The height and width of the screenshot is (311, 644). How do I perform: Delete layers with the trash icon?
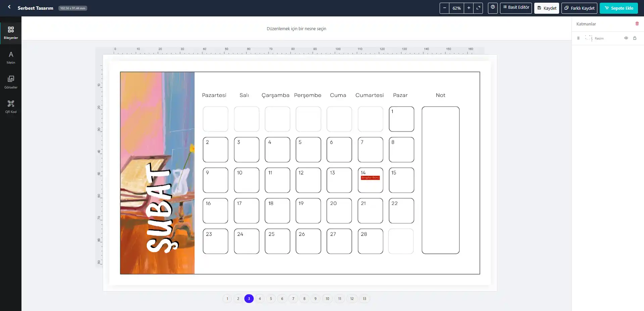click(x=637, y=23)
